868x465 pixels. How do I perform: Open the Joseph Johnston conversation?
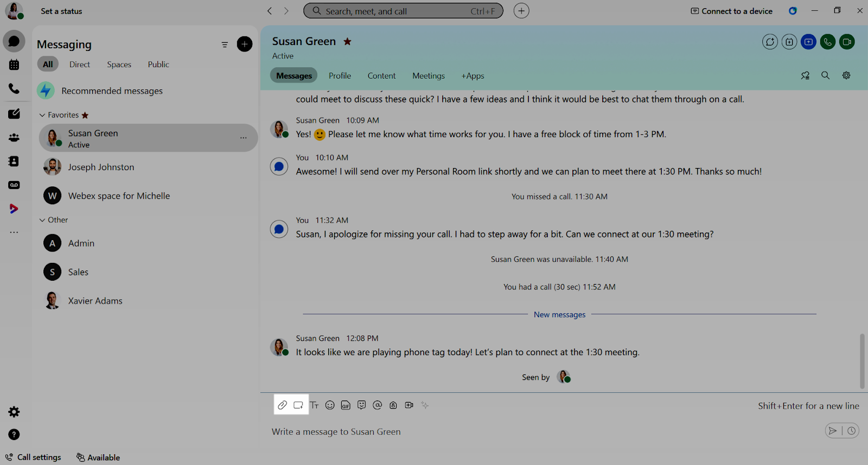point(148,167)
